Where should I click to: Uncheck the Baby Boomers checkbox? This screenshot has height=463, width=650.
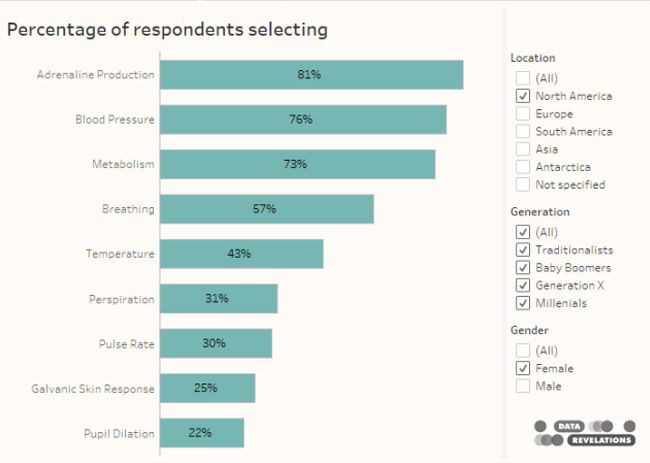522,268
